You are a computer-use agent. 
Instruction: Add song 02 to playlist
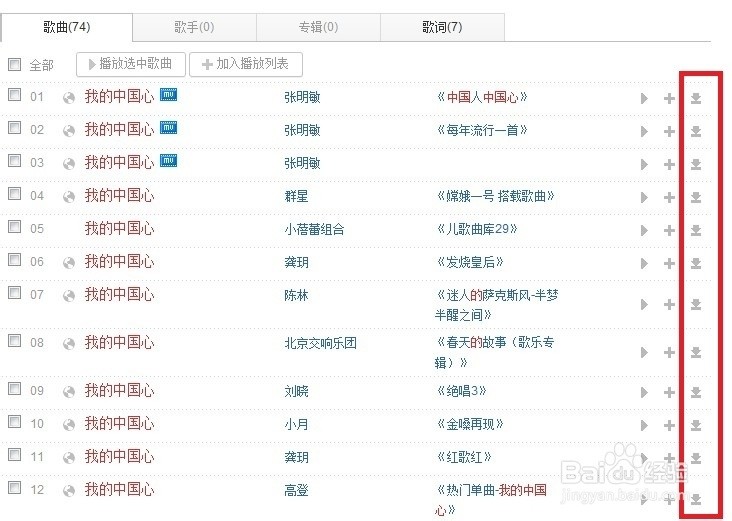pyautogui.click(x=669, y=131)
